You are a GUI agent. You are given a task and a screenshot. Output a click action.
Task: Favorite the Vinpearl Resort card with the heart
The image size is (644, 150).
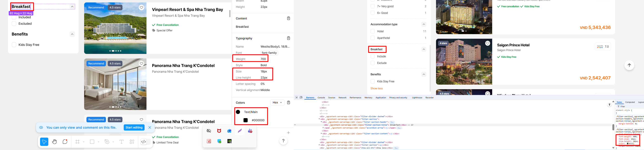pyautogui.click(x=141, y=7)
